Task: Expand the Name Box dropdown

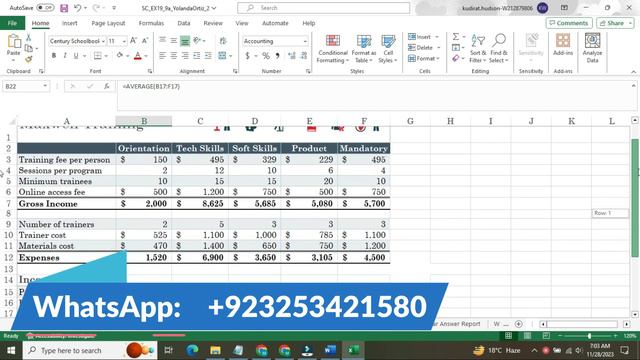Action: (45, 86)
